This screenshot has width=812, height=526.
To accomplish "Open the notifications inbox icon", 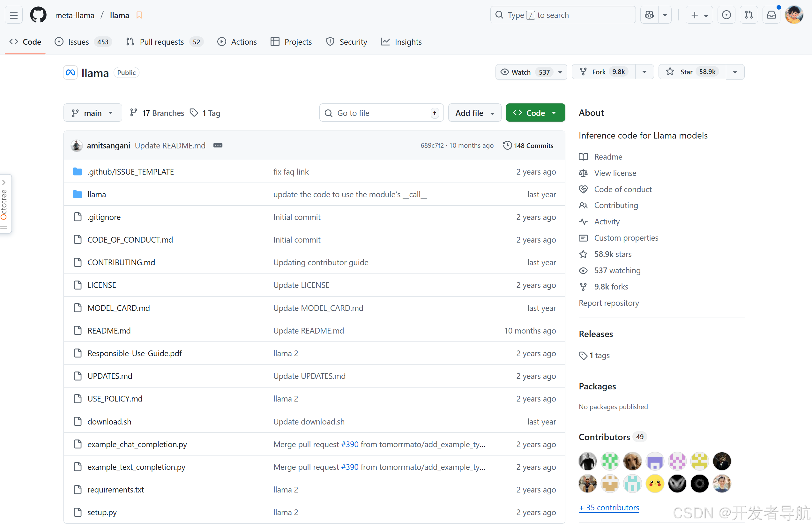I will coord(771,15).
